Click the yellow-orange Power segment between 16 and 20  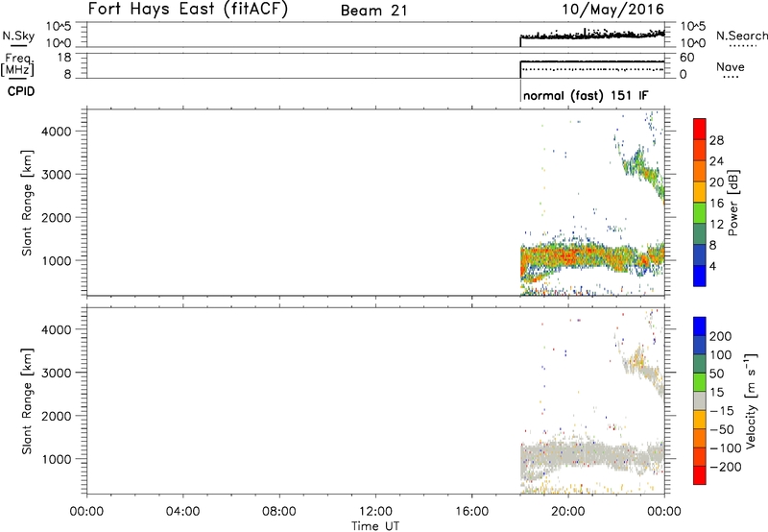(700, 191)
